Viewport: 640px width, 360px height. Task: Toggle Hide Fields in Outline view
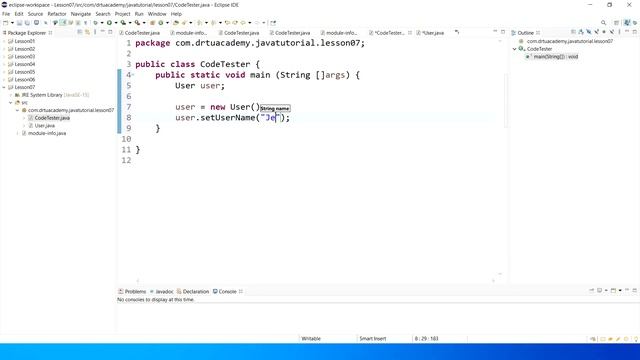coord(589,32)
